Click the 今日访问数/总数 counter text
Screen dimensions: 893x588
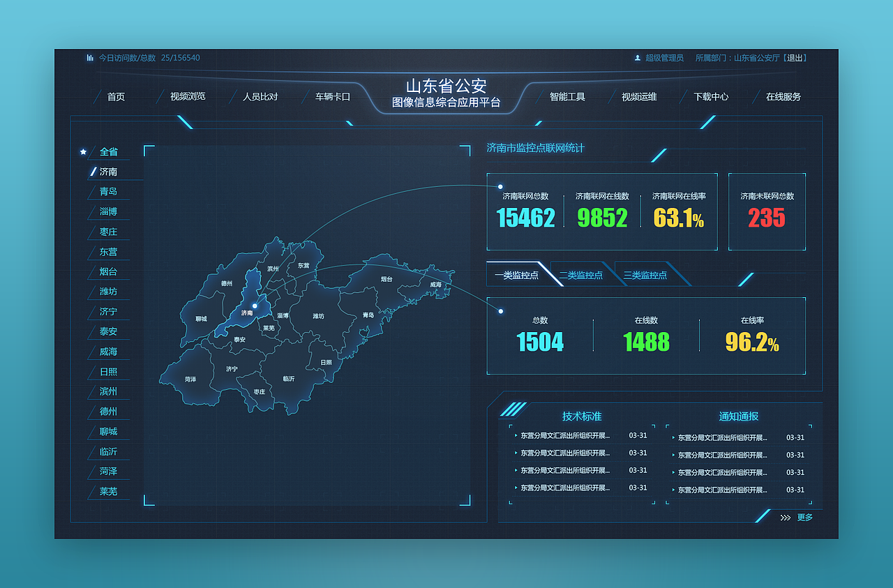(149, 58)
